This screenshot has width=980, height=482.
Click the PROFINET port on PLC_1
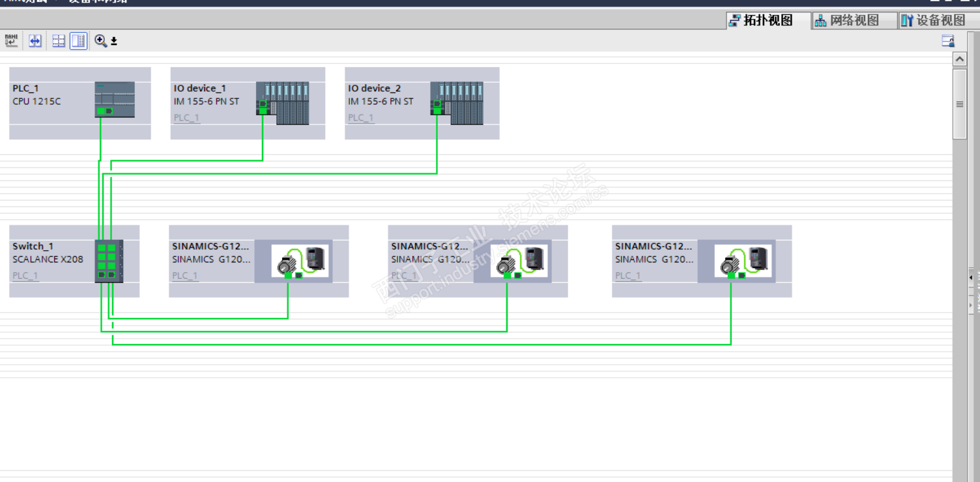pos(100,111)
